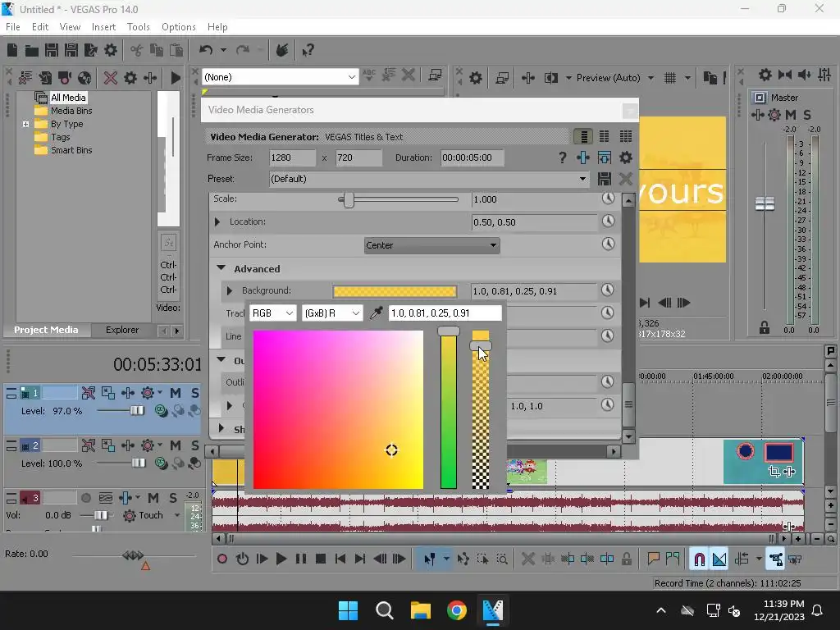840x630 pixels.
Task: Activate the What's This help pointer
Action: (x=308, y=50)
